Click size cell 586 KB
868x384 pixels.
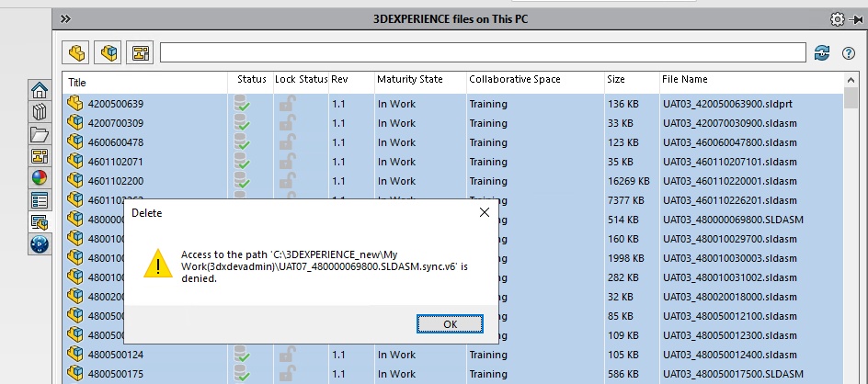click(x=623, y=374)
